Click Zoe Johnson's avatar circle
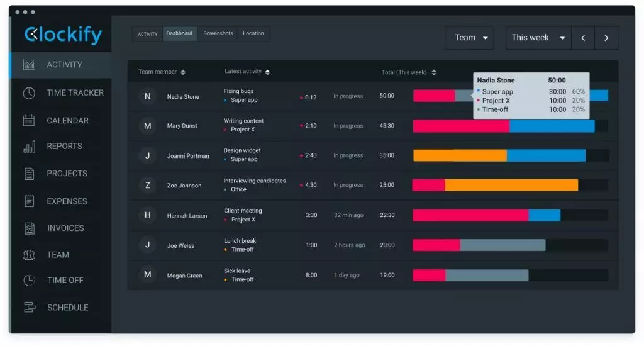Viewport: 644px width, 346px height. click(148, 186)
